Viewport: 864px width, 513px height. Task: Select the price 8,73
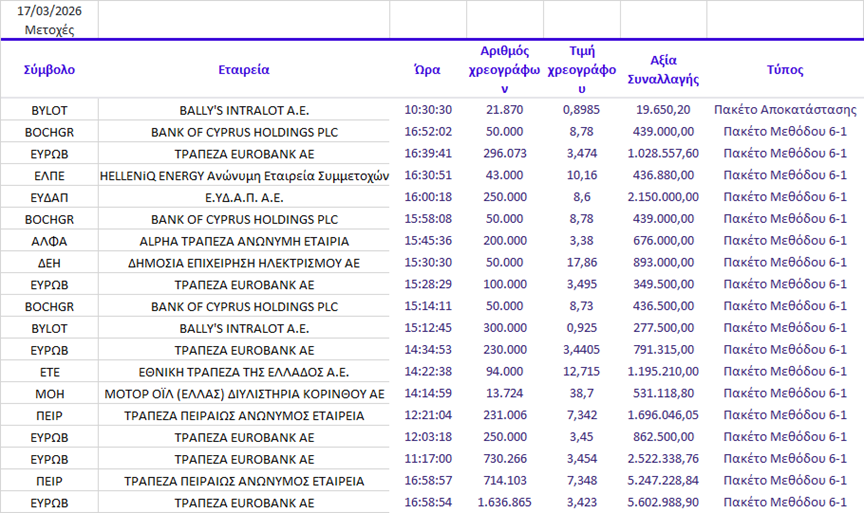(581, 306)
